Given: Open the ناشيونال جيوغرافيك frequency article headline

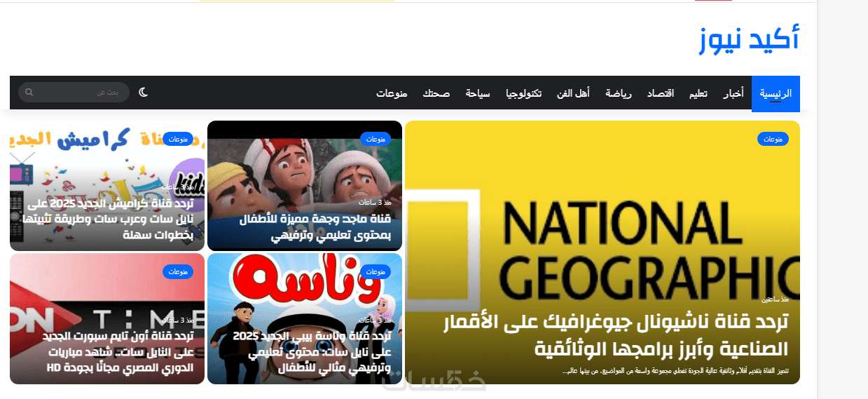Looking at the screenshot, I should click(615, 335).
